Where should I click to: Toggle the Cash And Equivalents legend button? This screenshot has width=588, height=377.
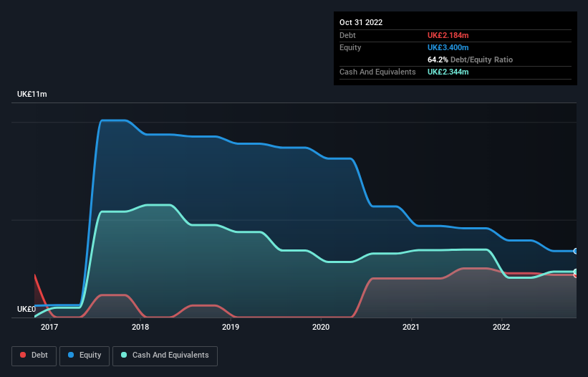coord(165,355)
